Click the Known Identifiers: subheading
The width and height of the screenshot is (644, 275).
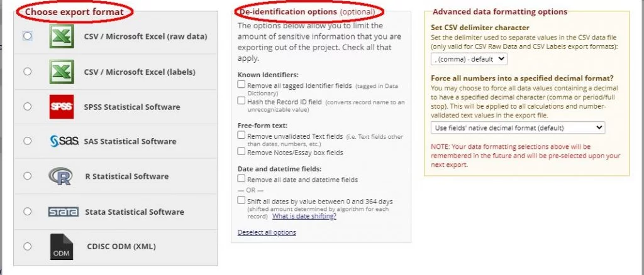pos(268,75)
